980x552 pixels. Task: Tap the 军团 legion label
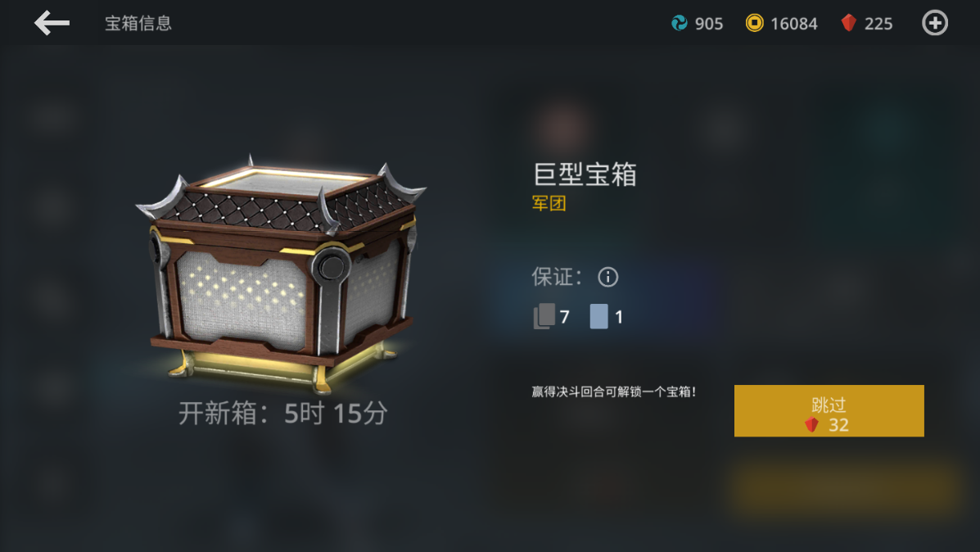pos(549,203)
